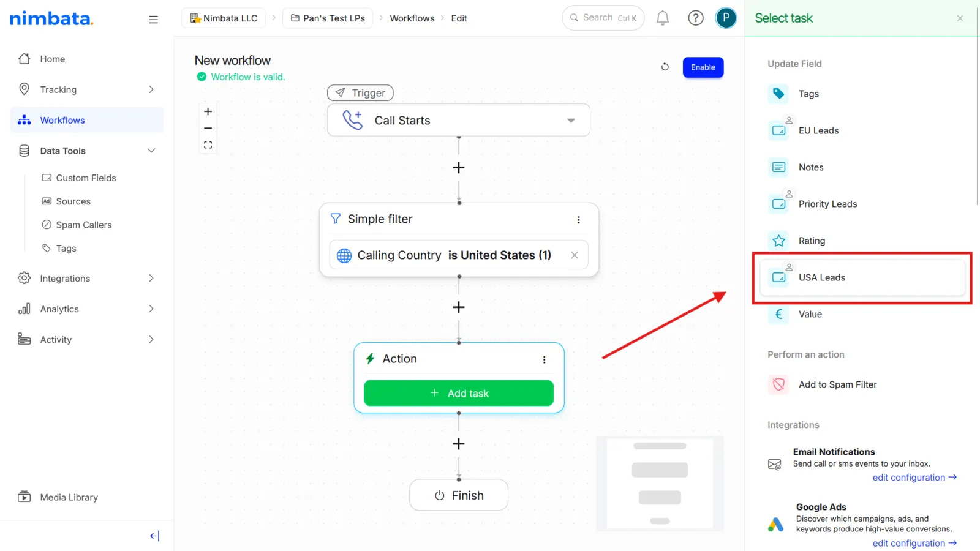Image resolution: width=980 pixels, height=551 pixels.
Task: Open the Action node options menu
Action: point(544,360)
